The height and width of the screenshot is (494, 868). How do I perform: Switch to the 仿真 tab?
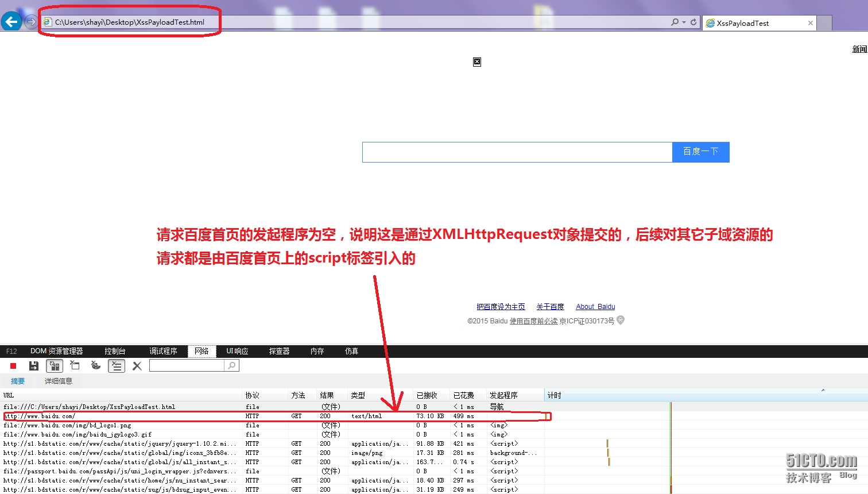351,351
